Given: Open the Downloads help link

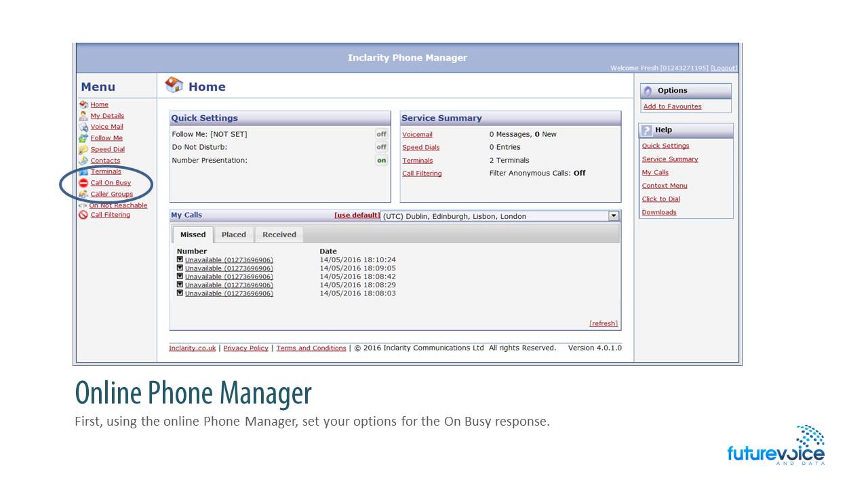Looking at the screenshot, I should click(x=659, y=212).
